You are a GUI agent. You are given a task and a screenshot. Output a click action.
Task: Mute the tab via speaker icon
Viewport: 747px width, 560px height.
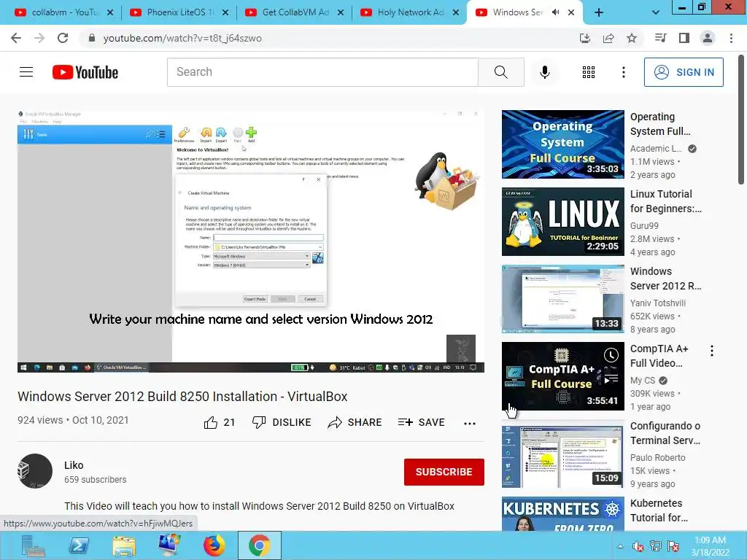555,12
